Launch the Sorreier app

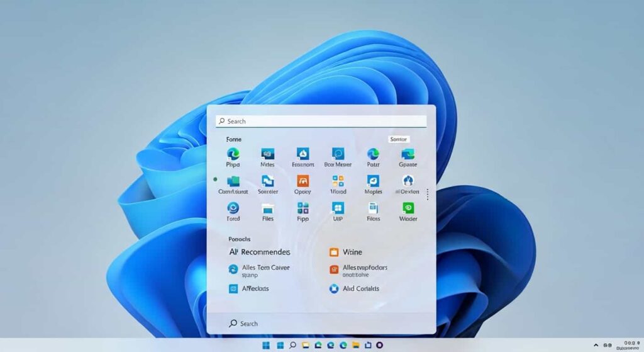[x=268, y=181]
